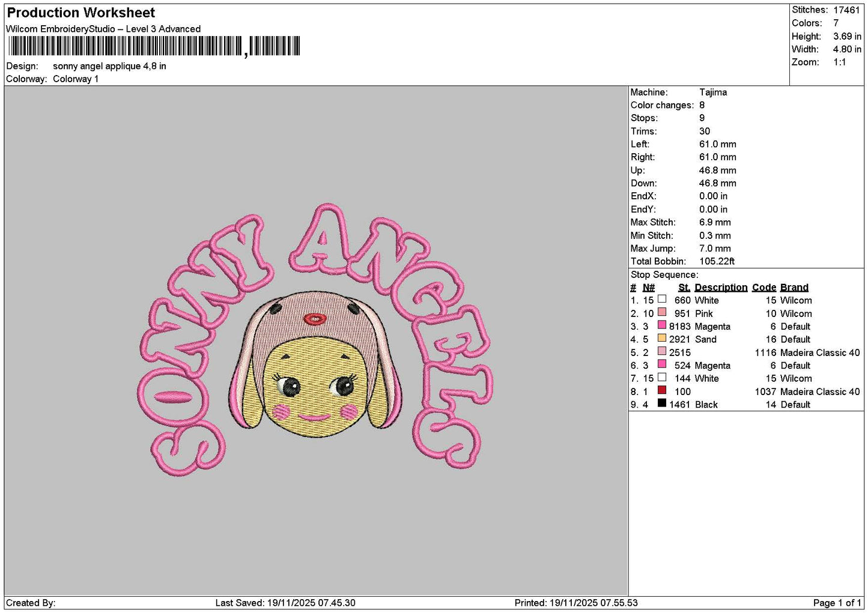The height and width of the screenshot is (613, 868).
Task: Select the Max Stitch value '6.9 mm'
Action: coord(715,222)
